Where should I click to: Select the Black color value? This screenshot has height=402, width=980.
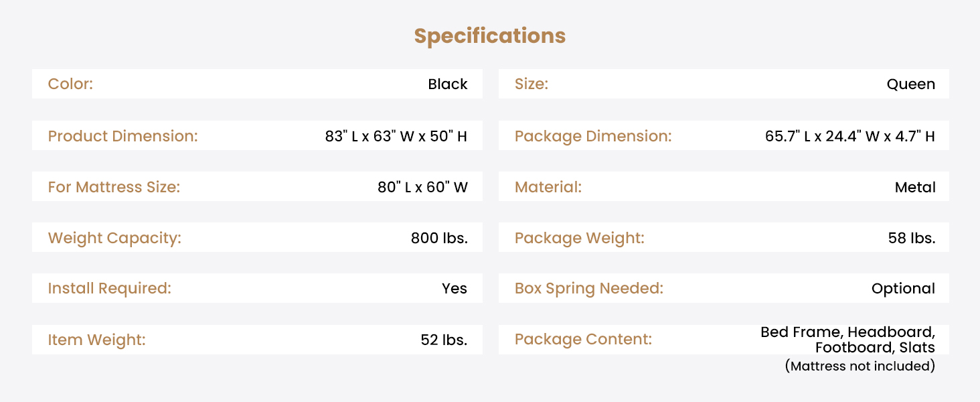click(447, 84)
